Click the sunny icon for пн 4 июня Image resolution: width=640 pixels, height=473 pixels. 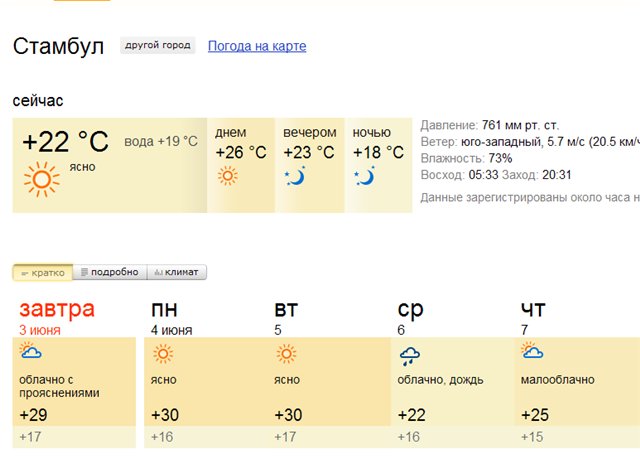click(162, 353)
